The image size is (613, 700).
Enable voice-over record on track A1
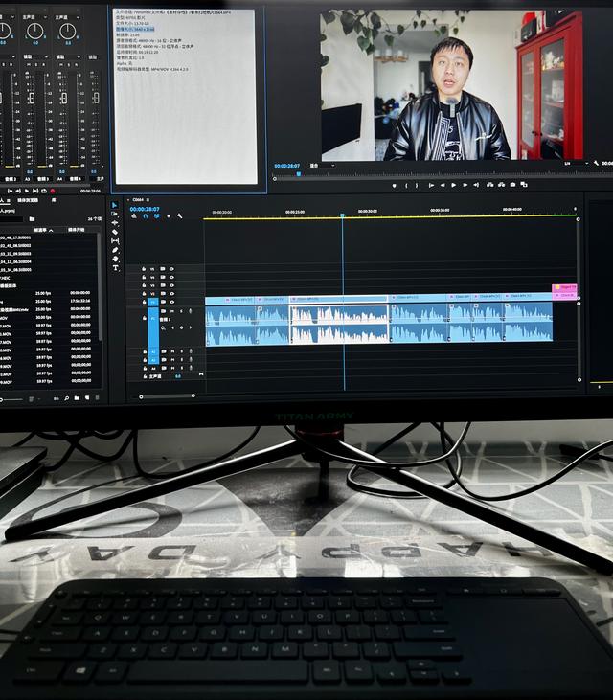coord(191,311)
